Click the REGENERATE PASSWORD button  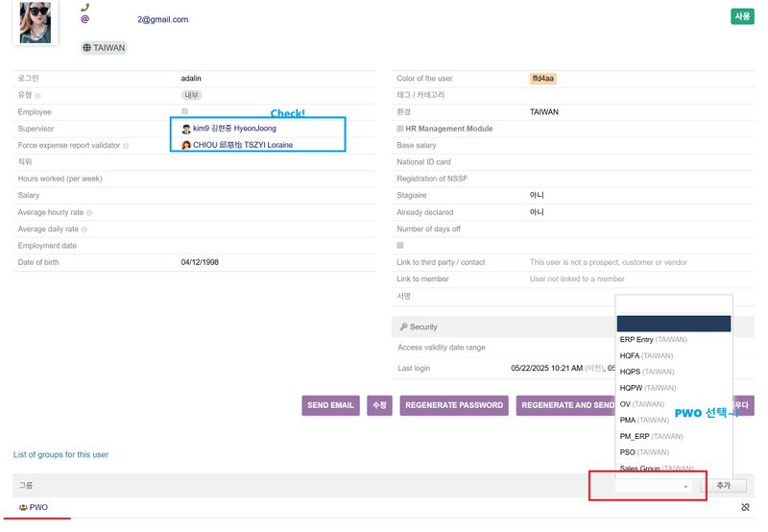coord(454,405)
